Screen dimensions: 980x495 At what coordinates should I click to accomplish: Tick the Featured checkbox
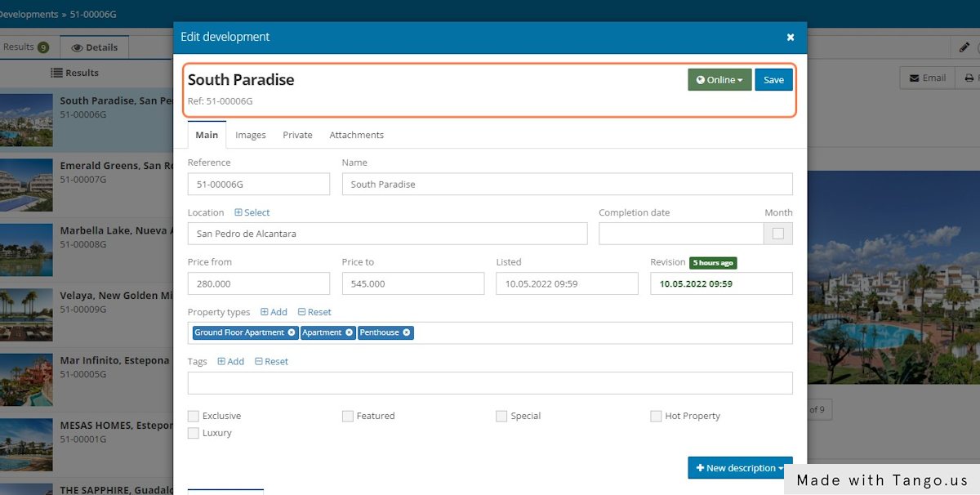pos(348,416)
